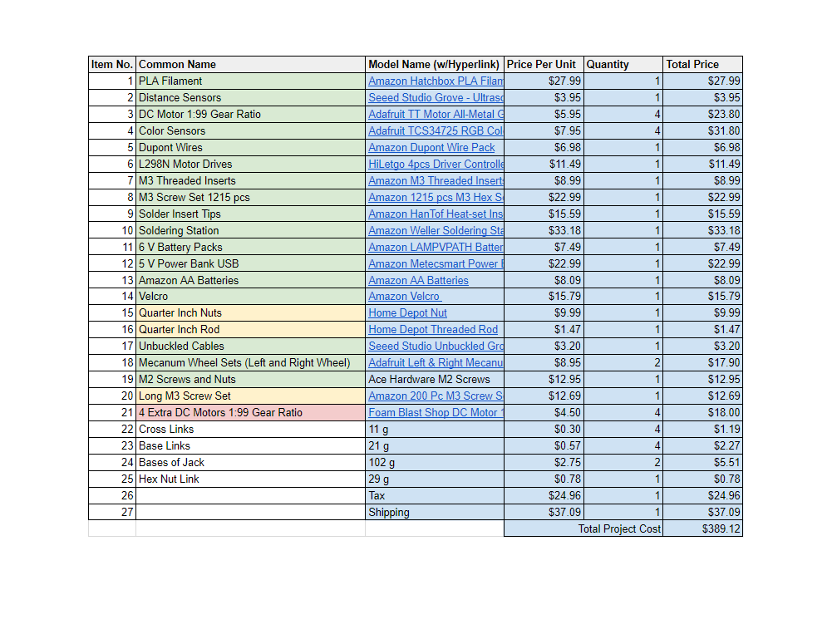Select the Total Project Cost label
Viewport: 832px width, 644px height.
point(583,528)
